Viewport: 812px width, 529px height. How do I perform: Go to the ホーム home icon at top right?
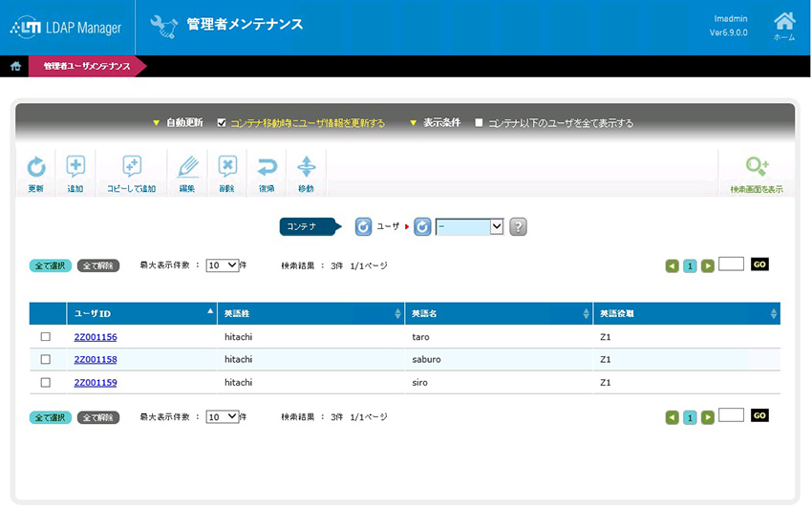783,23
